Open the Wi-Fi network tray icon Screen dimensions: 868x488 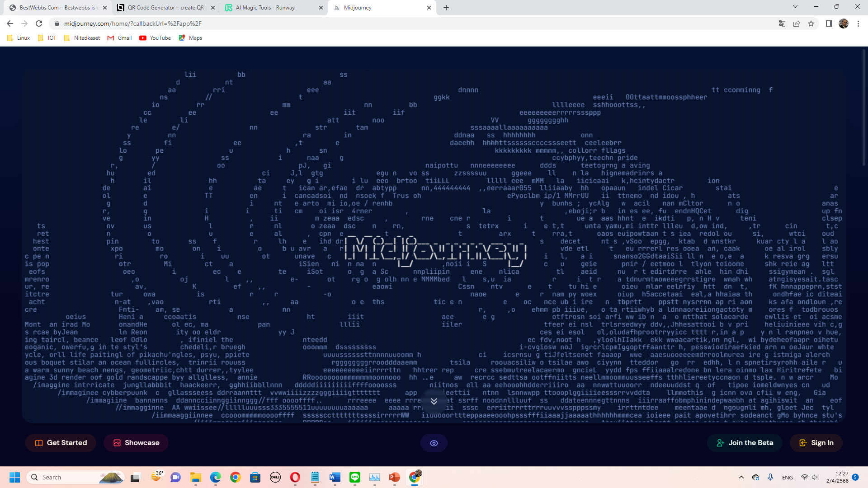click(804, 477)
